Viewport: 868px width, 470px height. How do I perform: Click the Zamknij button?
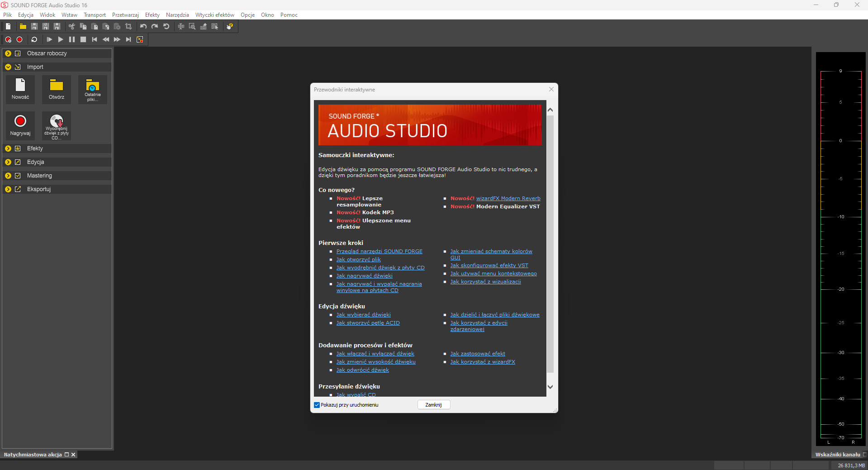click(x=434, y=405)
